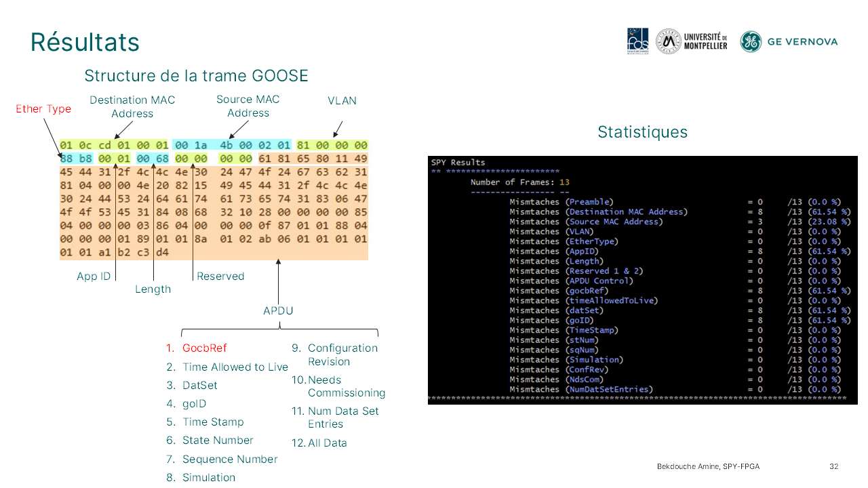Image resolution: width=868 pixels, height=488 pixels.
Task: Click the Mismatches (AppID) row
Action: click(555, 251)
